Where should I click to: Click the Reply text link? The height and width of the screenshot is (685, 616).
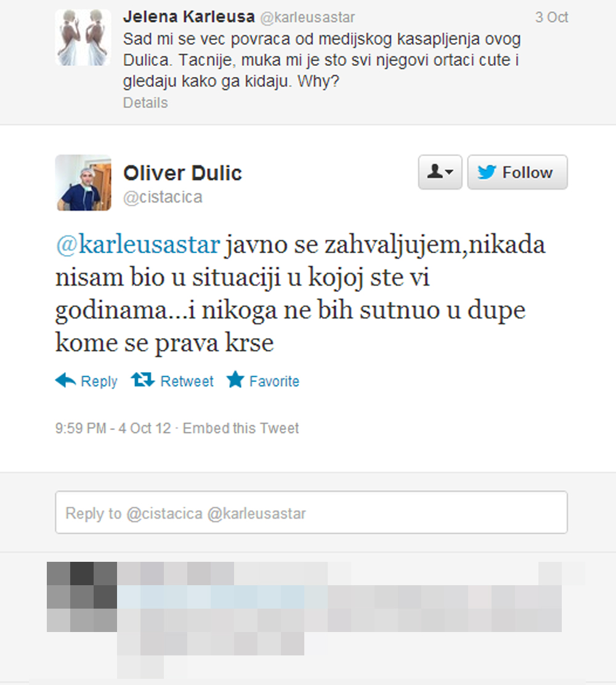tap(99, 381)
